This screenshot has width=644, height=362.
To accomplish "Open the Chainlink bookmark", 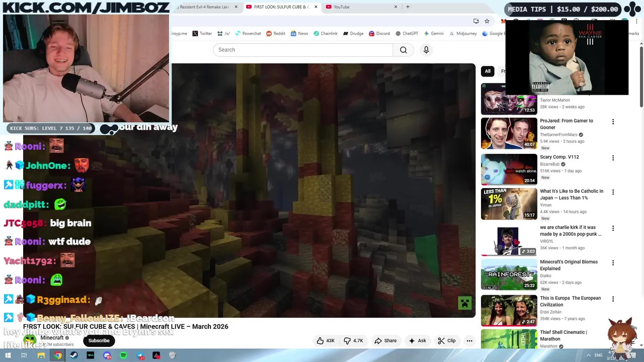I will (x=326, y=34).
